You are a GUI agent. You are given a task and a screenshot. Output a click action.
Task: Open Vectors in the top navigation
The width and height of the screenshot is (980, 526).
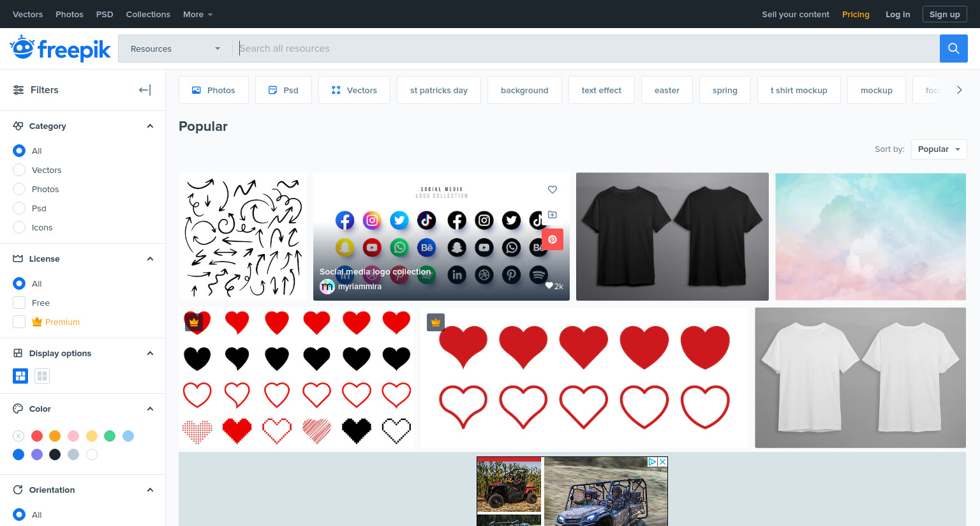tap(28, 14)
